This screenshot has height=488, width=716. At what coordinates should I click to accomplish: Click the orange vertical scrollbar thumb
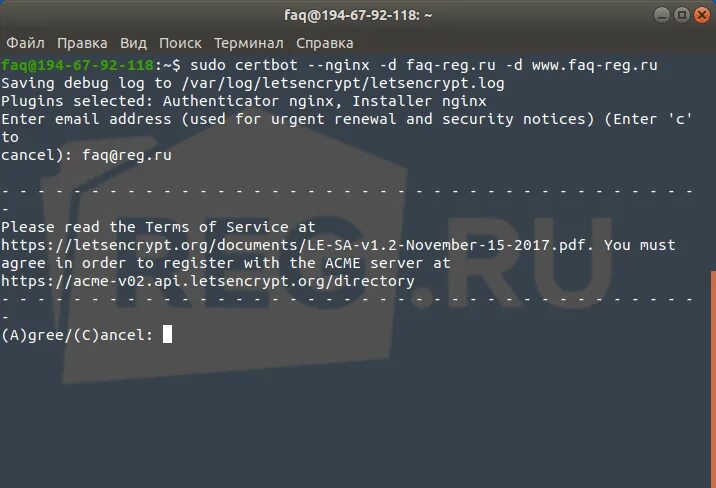coord(713,379)
